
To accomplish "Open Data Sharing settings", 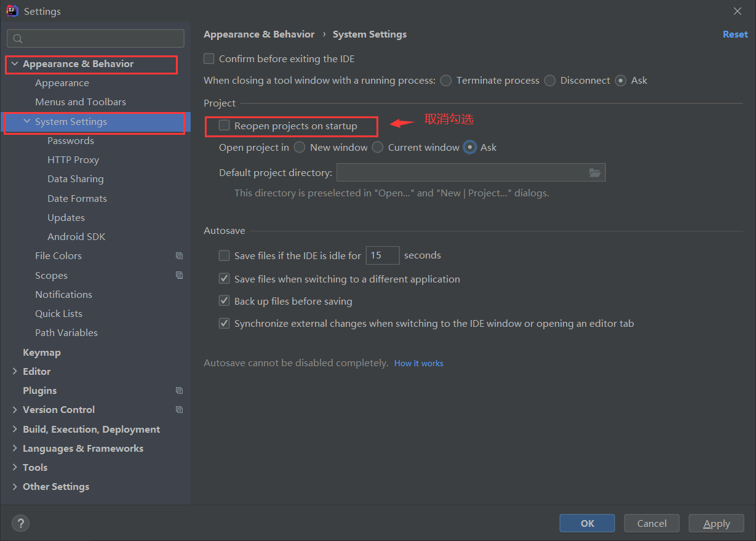I will (76, 179).
